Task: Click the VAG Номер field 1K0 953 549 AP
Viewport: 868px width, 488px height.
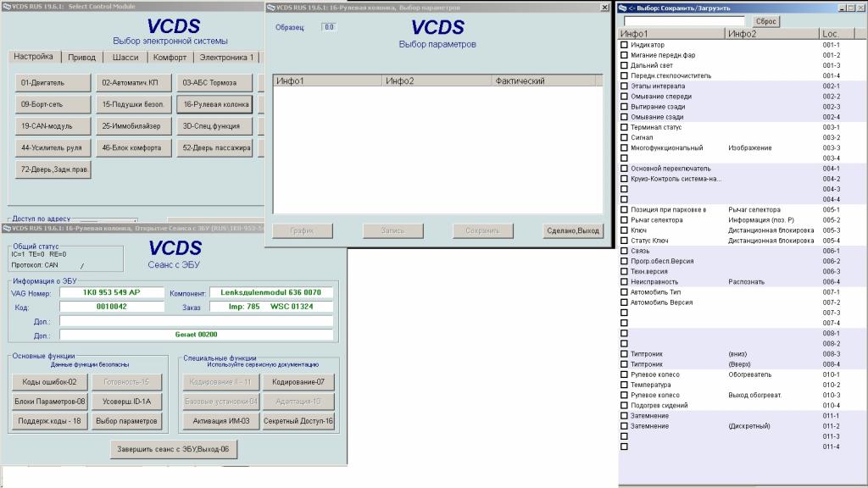Action: click(112, 292)
